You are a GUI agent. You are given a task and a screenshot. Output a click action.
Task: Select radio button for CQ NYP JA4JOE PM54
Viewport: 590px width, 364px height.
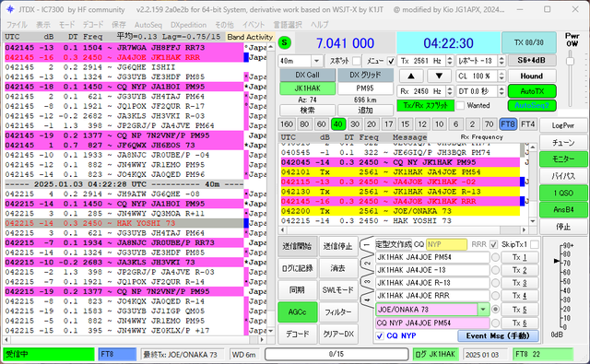click(496, 323)
